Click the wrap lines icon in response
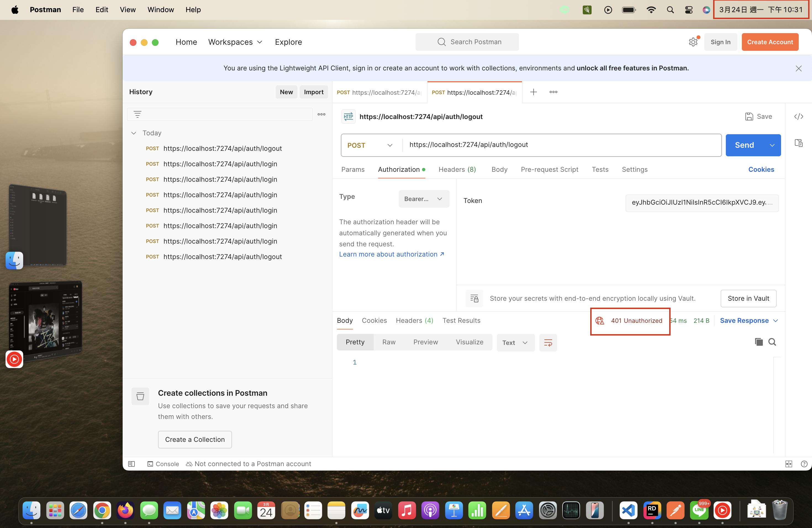812x528 pixels. pos(548,342)
